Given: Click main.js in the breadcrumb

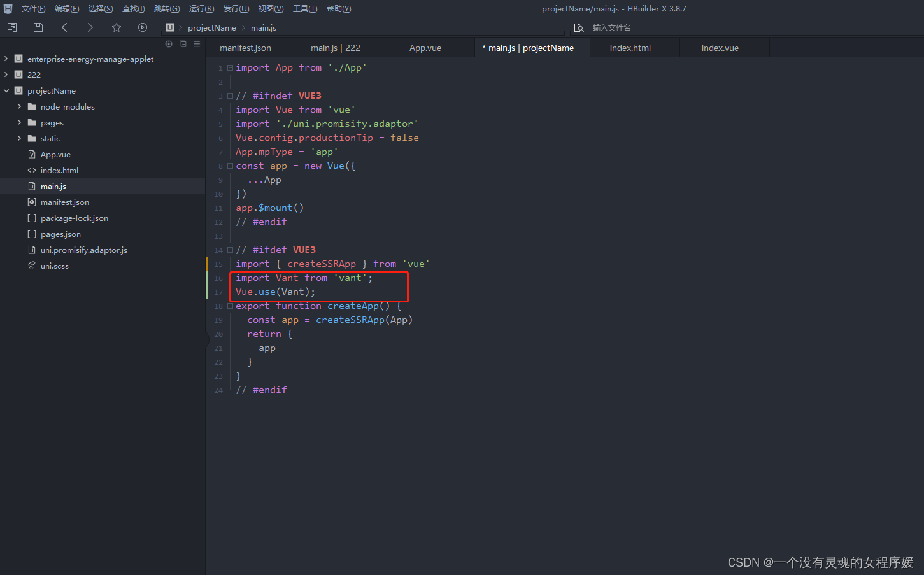Looking at the screenshot, I should point(264,28).
